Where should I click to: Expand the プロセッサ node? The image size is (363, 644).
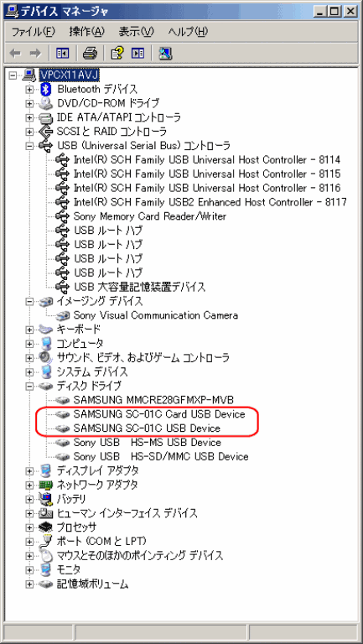coord(29,527)
